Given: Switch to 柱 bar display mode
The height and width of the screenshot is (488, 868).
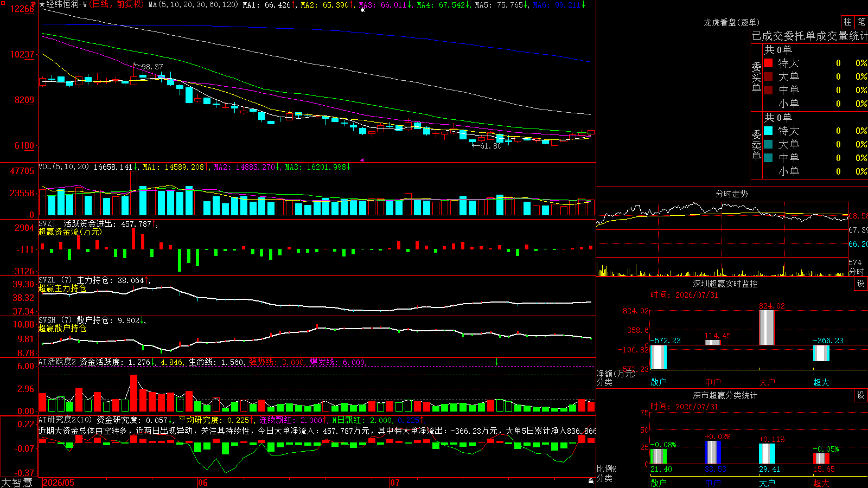Looking at the screenshot, I should (847, 22).
